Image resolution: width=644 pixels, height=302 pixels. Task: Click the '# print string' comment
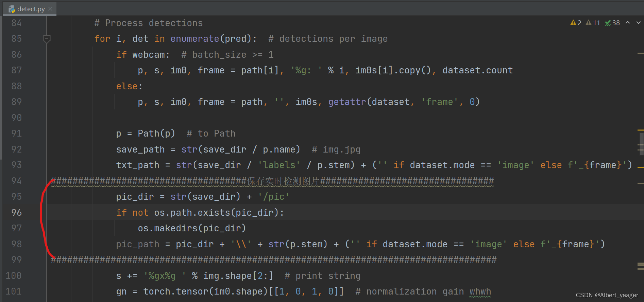tap(323, 276)
